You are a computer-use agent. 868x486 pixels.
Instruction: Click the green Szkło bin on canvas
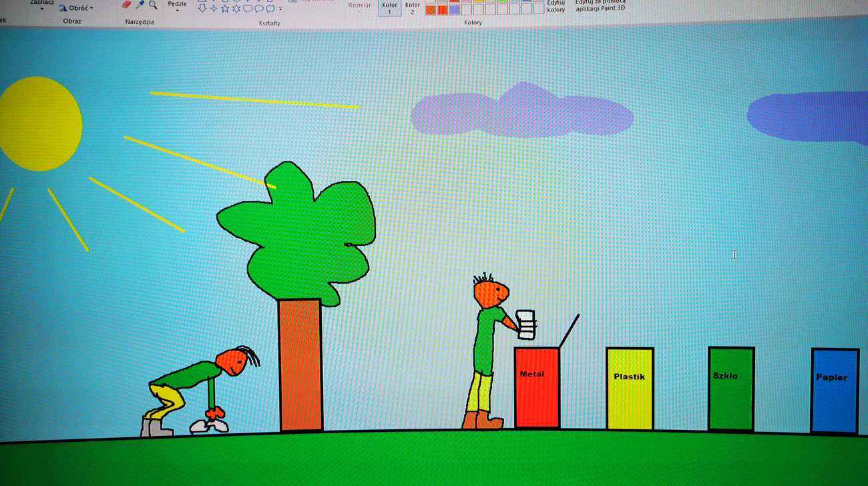tap(731, 389)
